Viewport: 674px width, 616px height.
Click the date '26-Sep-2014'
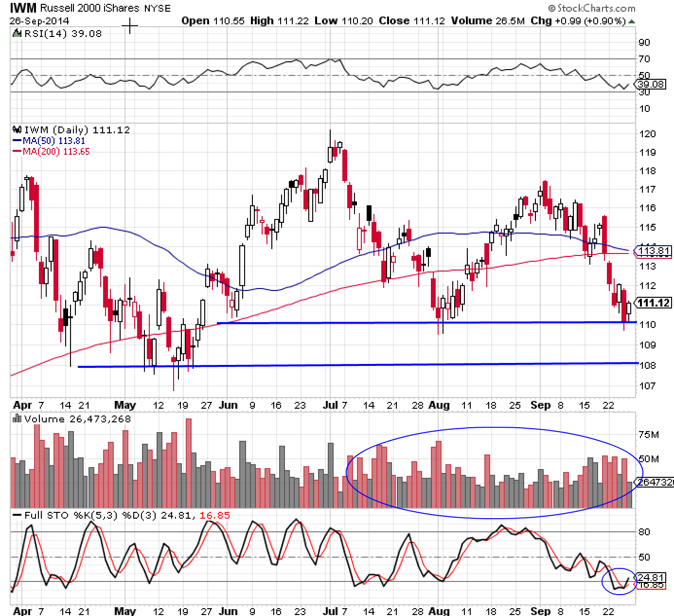tap(39, 21)
